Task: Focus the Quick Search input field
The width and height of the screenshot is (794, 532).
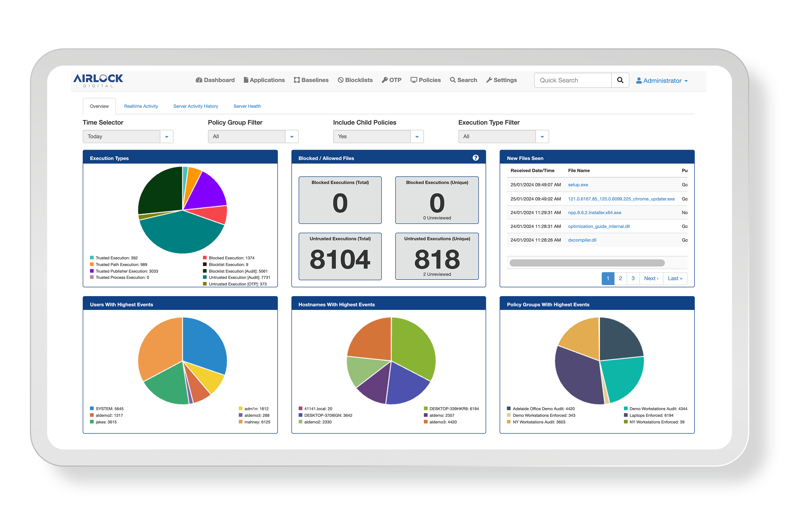Action: coord(573,80)
